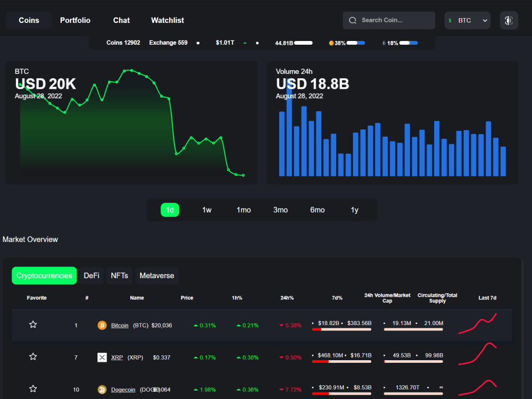Click the Last 7d column header
Image resolution: width=532 pixels, height=399 pixels.
pos(487,298)
